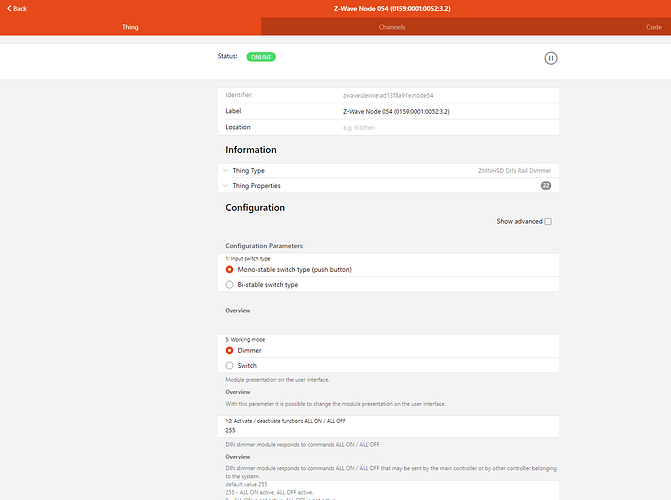Select the Identifier value text
671x500 pixels.
pos(388,95)
